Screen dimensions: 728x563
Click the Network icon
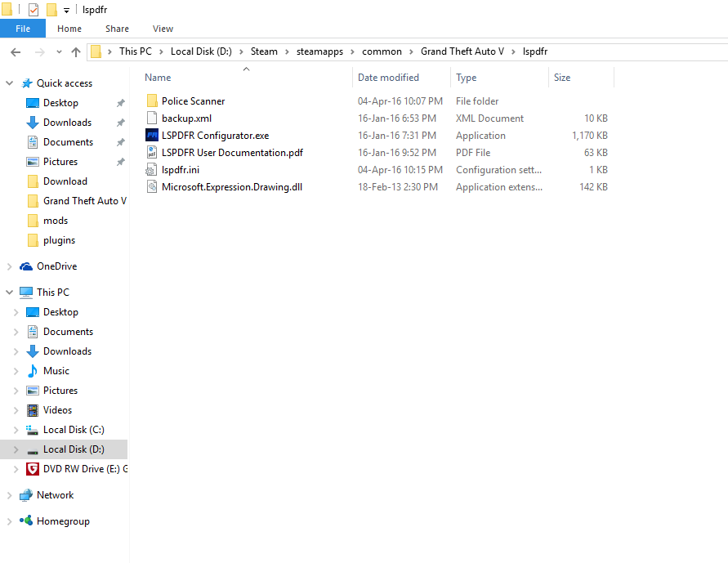tap(26, 495)
